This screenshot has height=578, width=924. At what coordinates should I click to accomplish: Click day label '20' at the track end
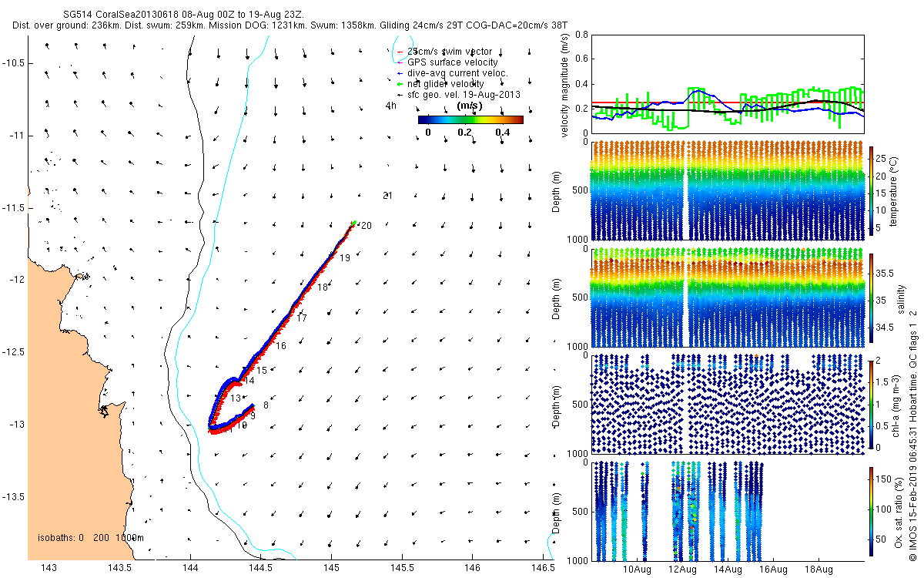pos(366,226)
